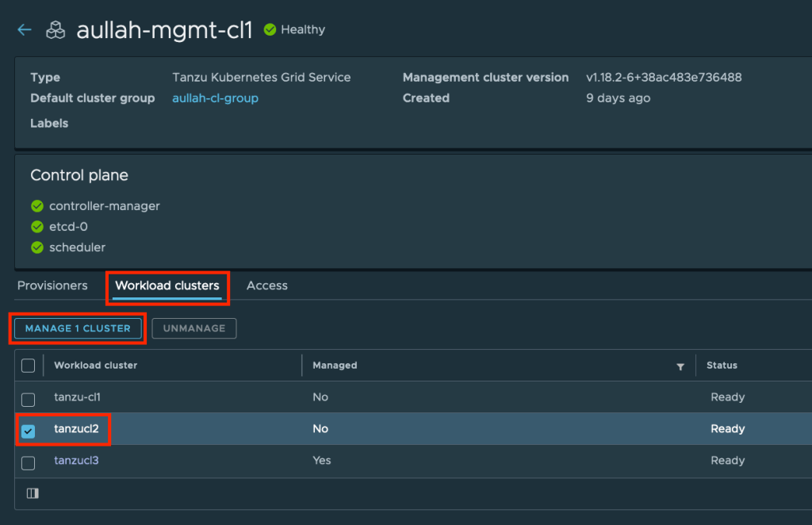Open the Managed column filter icon

pos(680,366)
